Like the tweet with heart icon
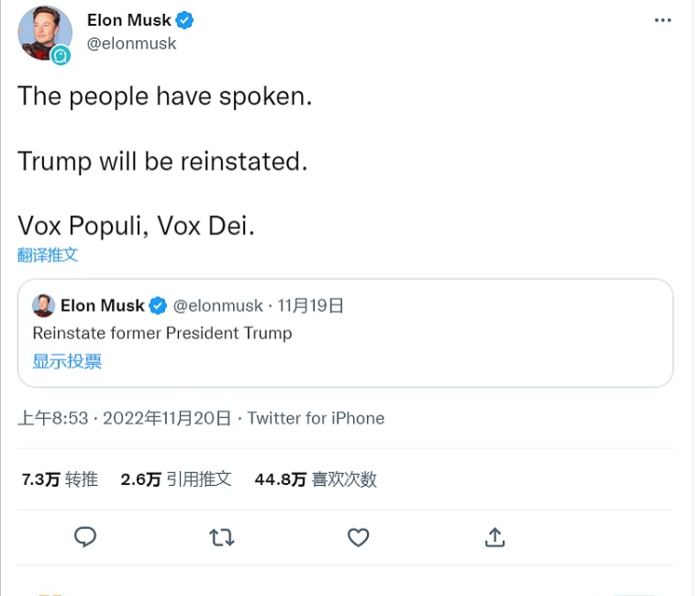700x596 pixels. click(358, 537)
